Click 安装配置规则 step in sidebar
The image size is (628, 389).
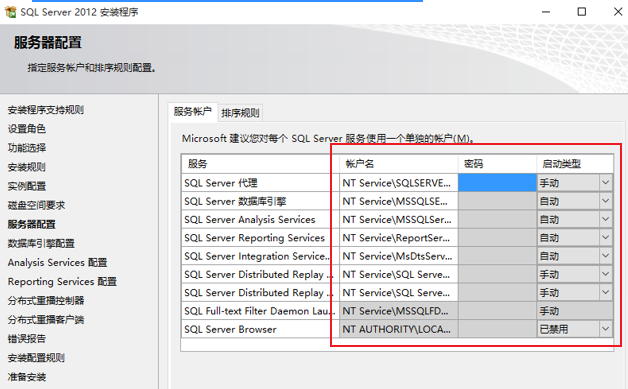(36, 358)
